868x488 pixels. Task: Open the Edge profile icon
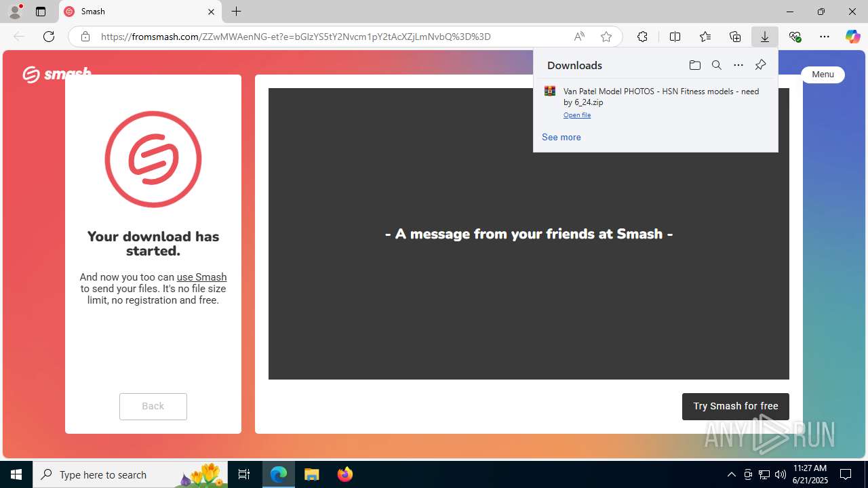pyautogui.click(x=15, y=12)
